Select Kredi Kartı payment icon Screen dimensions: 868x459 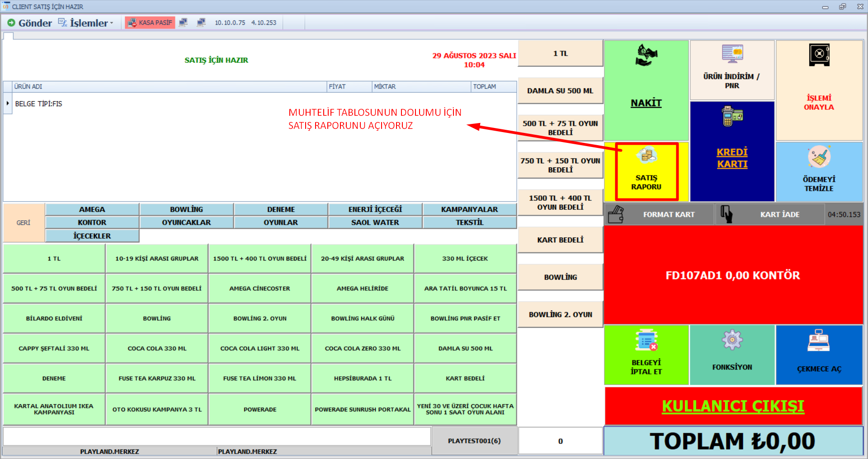coord(732,117)
